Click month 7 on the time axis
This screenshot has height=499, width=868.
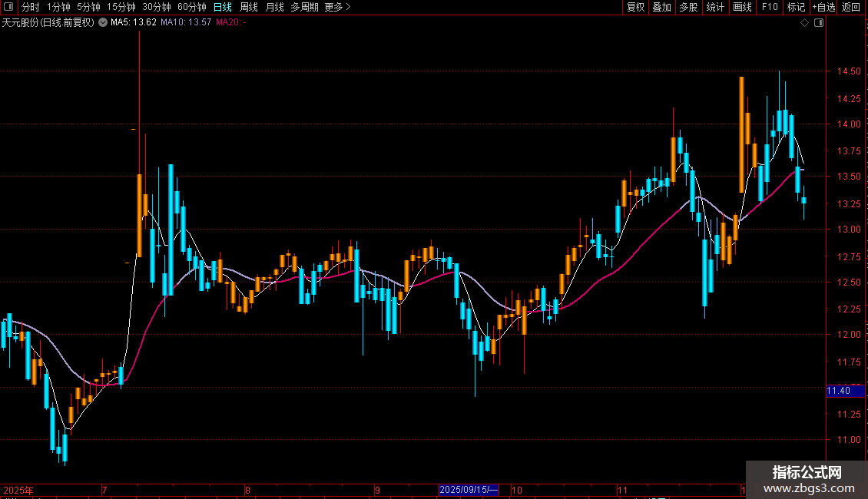pos(104,490)
